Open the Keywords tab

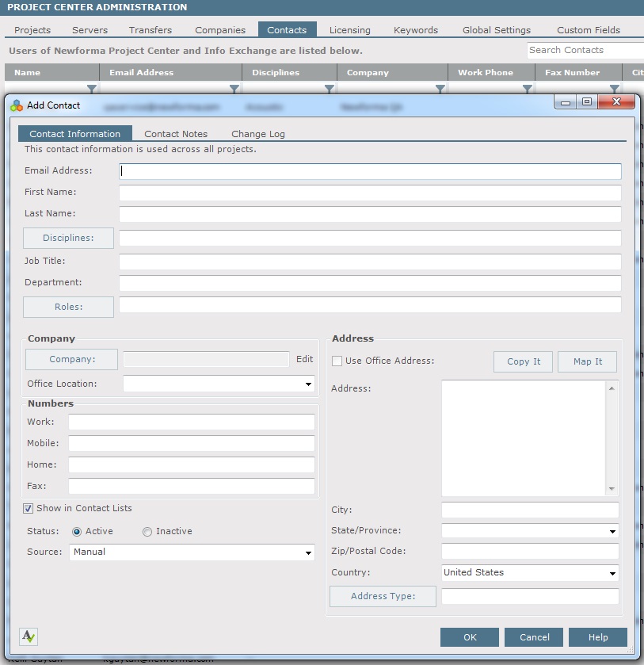click(416, 30)
